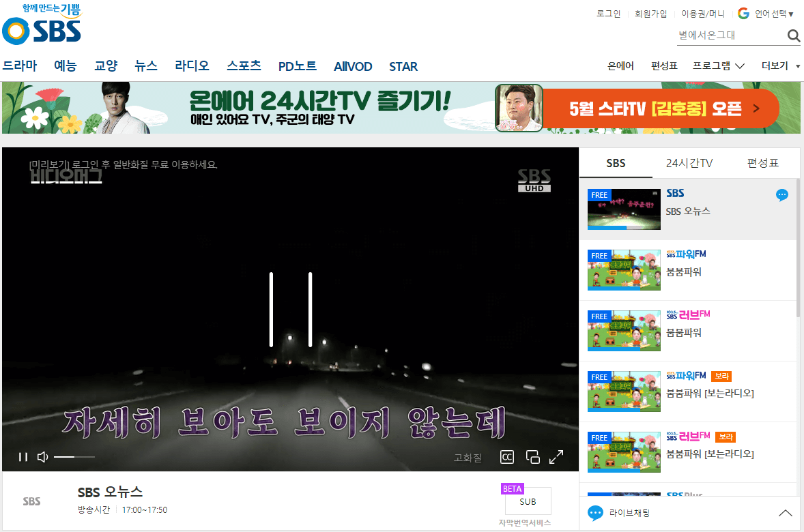Open the mini player popup icon
Screen dimensions: 804x532
click(533, 457)
